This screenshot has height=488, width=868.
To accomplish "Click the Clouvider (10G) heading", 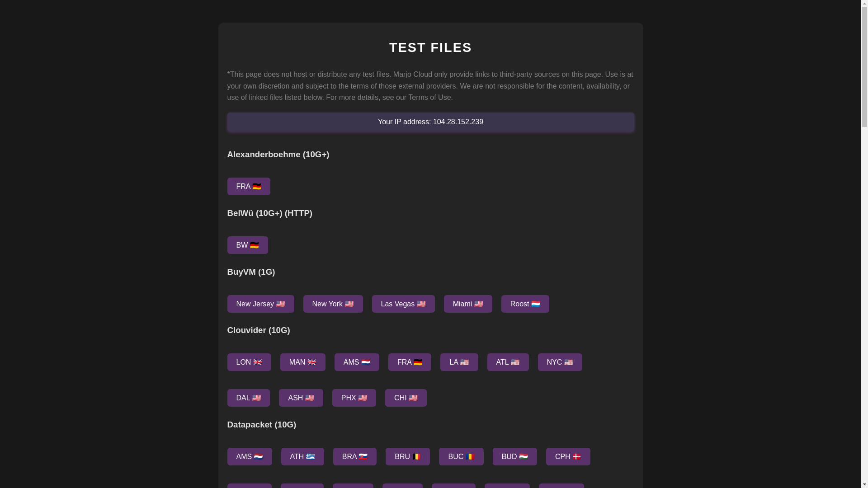I will pyautogui.click(x=259, y=330).
